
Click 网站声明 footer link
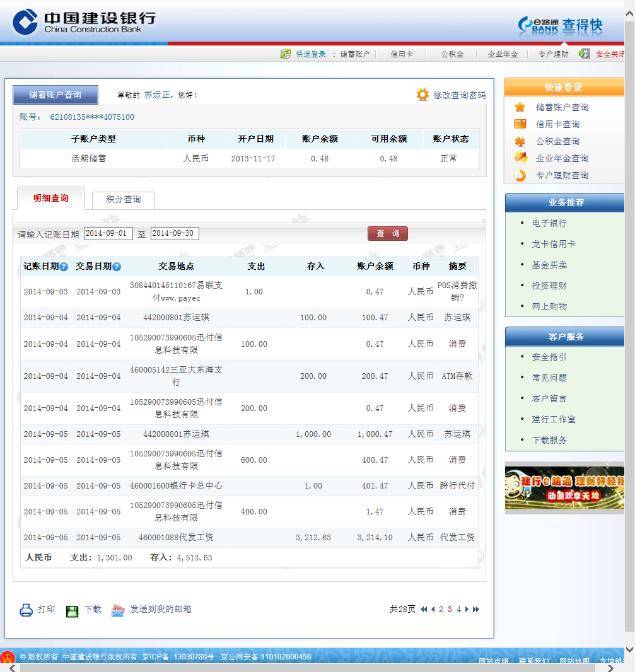(x=493, y=661)
